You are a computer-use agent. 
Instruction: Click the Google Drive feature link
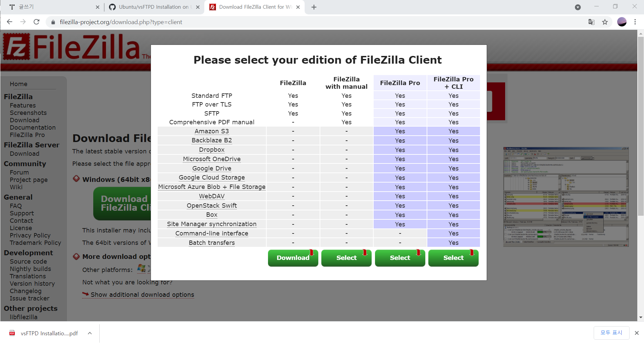pos(212,168)
